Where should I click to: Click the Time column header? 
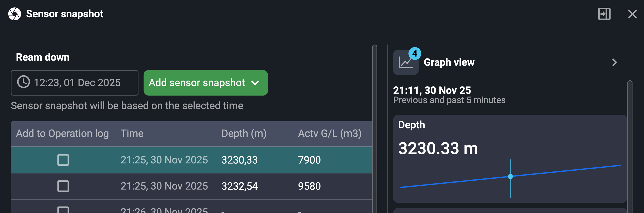click(132, 133)
